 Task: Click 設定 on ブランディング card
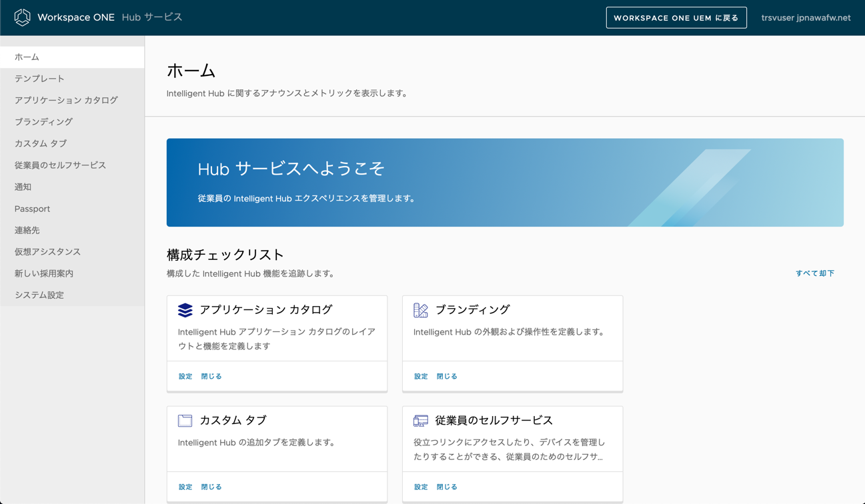tap(421, 377)
